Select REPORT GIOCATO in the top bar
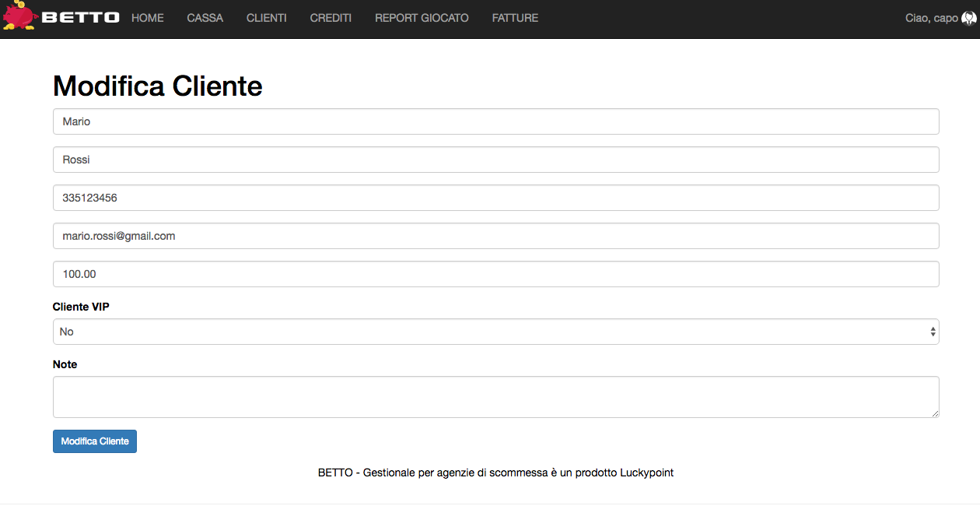The height and width of the screenshot is (527, 980). (x=422, y=18)
